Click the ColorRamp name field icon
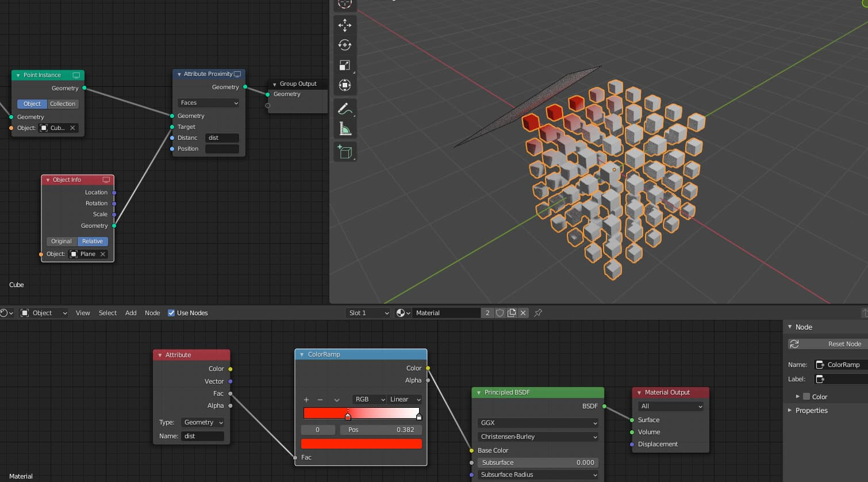Image resolution: width=868 pixels, height=482 pixels. (x=820, y=365)
